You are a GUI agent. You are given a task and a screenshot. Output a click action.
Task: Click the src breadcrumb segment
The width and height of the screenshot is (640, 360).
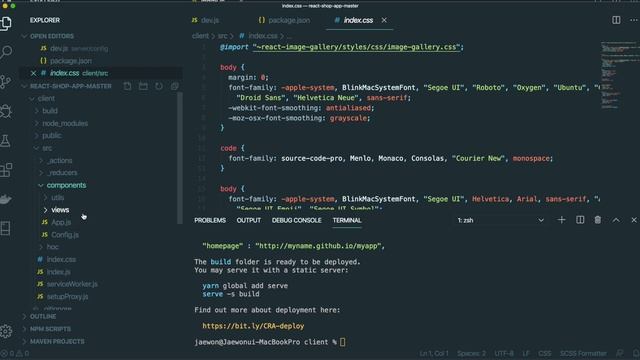pyautogui.click(x=222, y=36)
